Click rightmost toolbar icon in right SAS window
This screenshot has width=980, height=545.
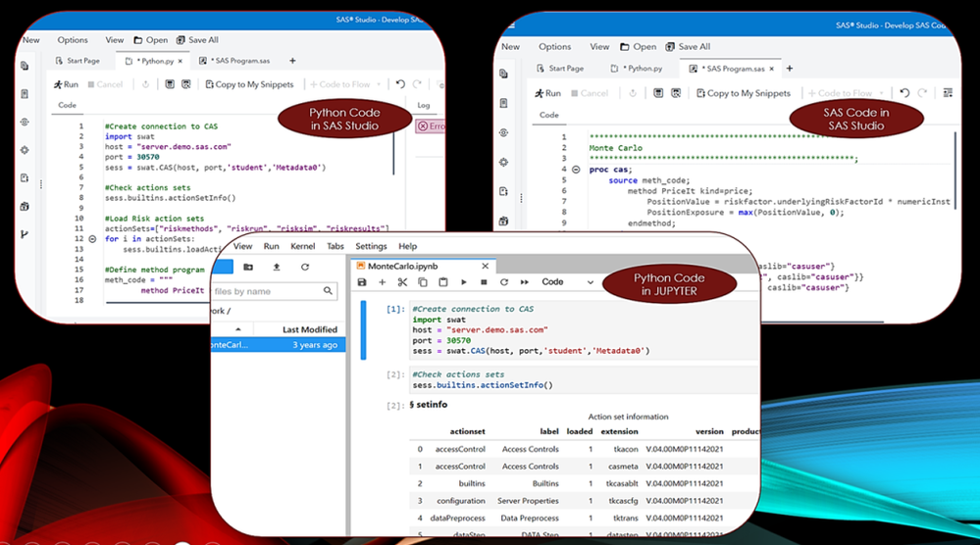(x=948, y=93)
